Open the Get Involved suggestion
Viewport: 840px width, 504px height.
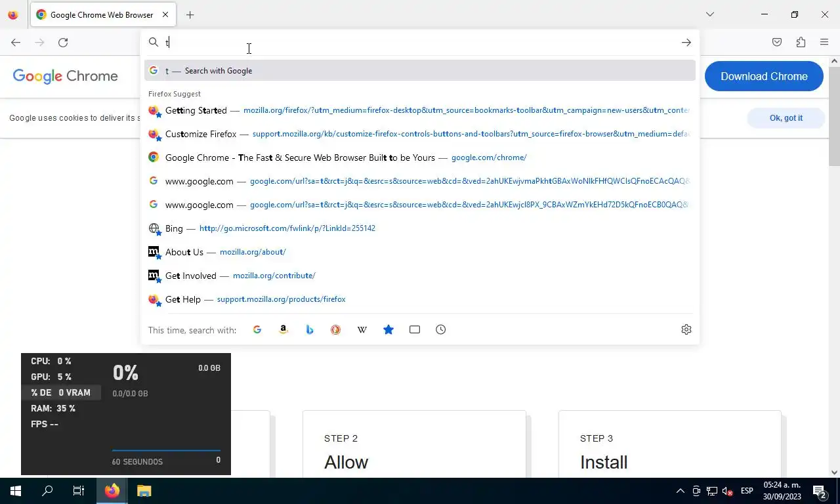(x=420, y=276)
